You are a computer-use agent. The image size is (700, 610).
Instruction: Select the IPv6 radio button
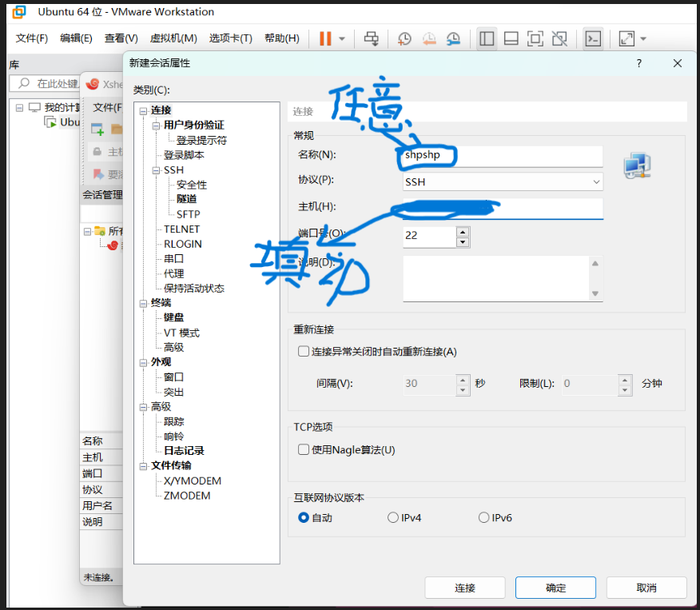coord(483,517)
